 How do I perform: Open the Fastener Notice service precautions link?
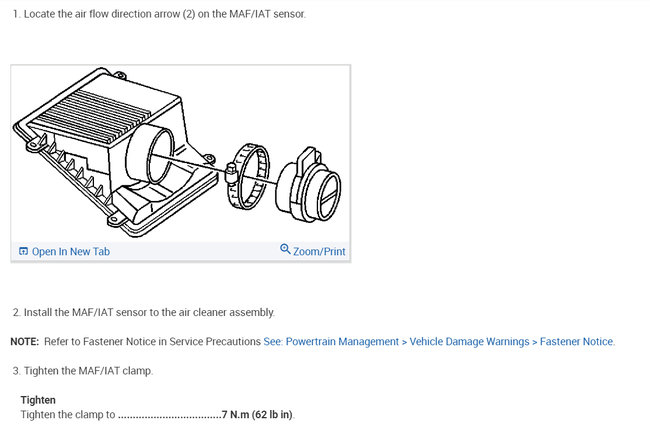pos(439,342)
